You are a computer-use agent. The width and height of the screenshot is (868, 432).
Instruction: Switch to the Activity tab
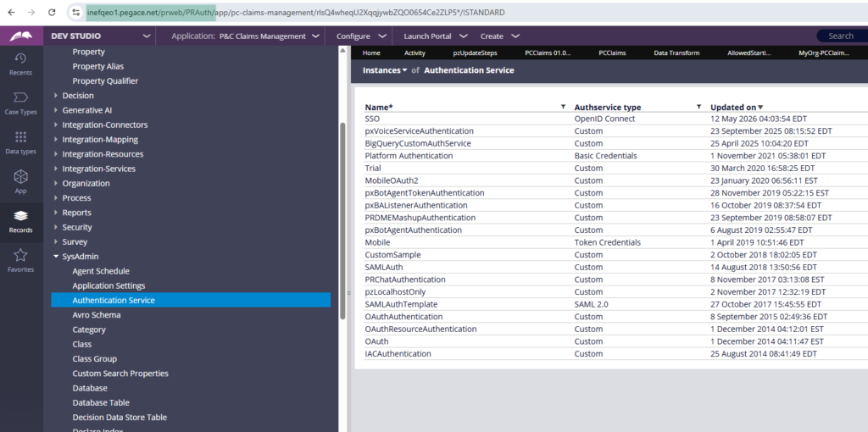coord(415,53)
